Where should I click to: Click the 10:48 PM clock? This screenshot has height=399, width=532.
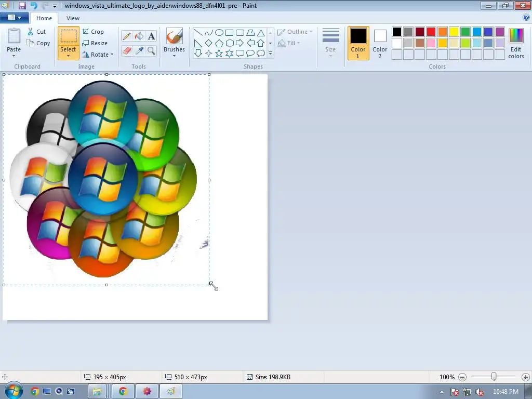tap(506, 392)
